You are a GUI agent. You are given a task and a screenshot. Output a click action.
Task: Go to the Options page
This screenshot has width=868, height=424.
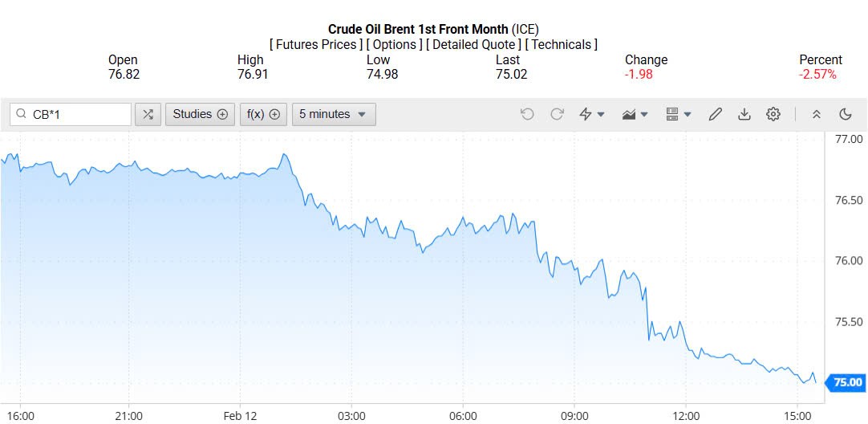point(395,45)
